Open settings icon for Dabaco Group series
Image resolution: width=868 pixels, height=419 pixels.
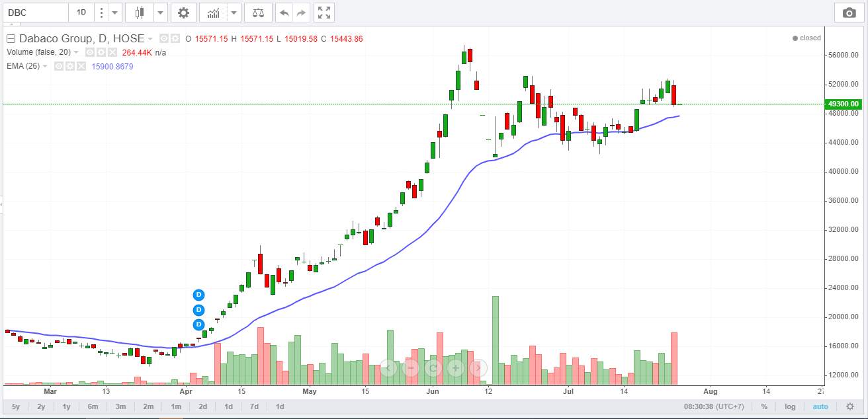[174, 39]
